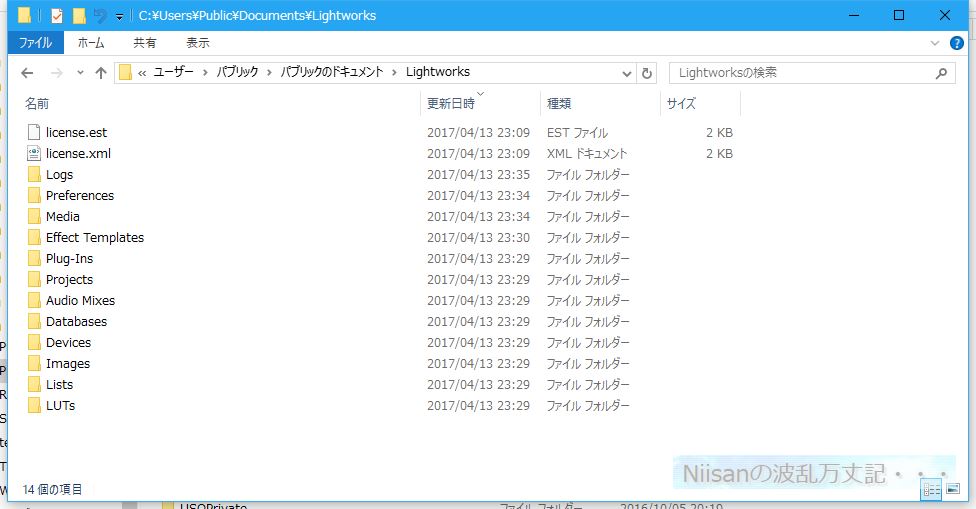Open the recent locations dropdown arrow

coord(80,73)
